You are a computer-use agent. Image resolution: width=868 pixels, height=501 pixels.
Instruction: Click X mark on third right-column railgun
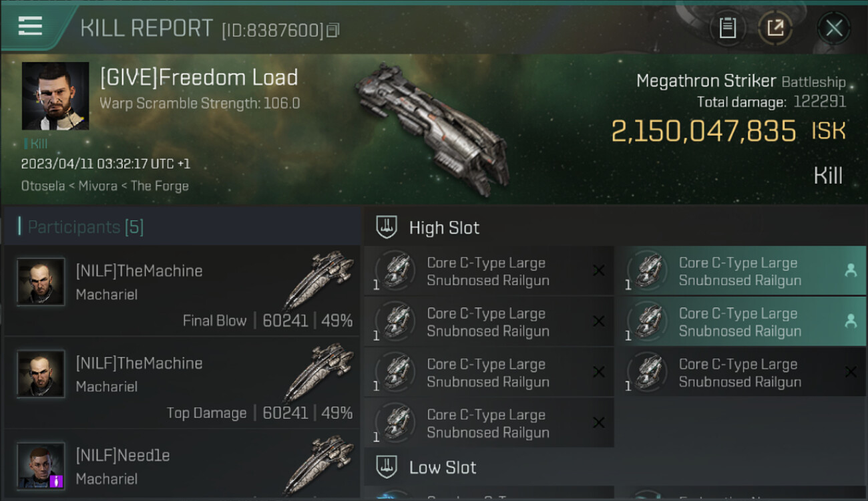851,372
